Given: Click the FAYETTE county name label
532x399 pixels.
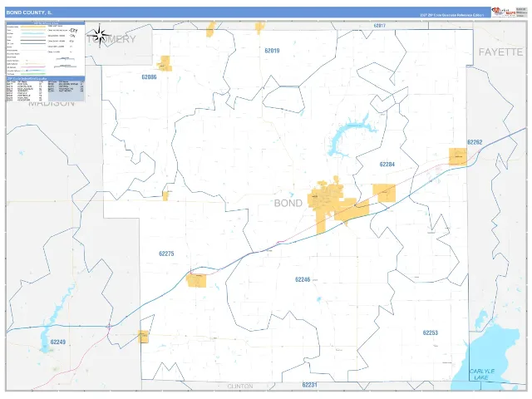Looking at the screenshot, I should tap(500, 52).
